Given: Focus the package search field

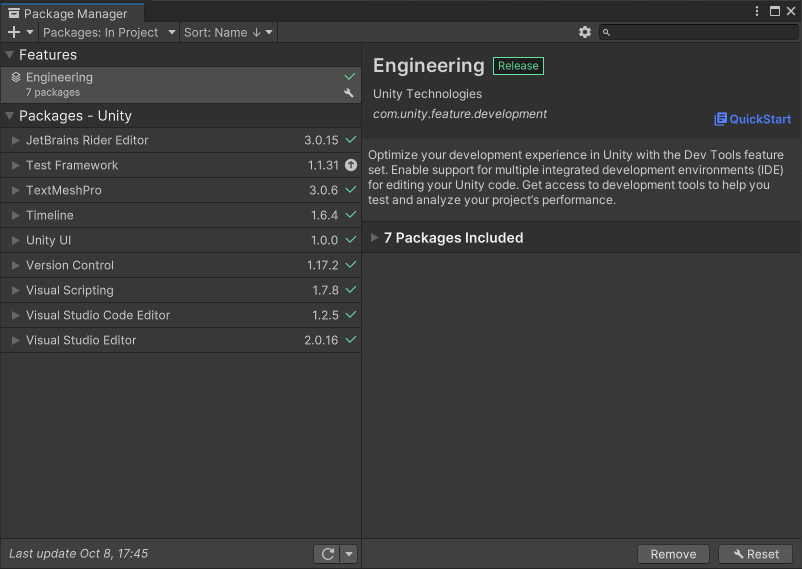Looking at the screenshot, I should 698,32.
